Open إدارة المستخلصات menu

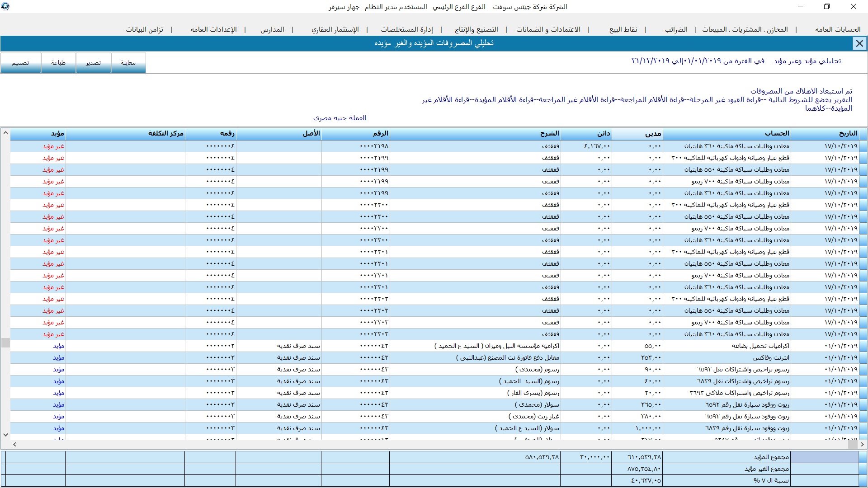(x=406, y=29)
